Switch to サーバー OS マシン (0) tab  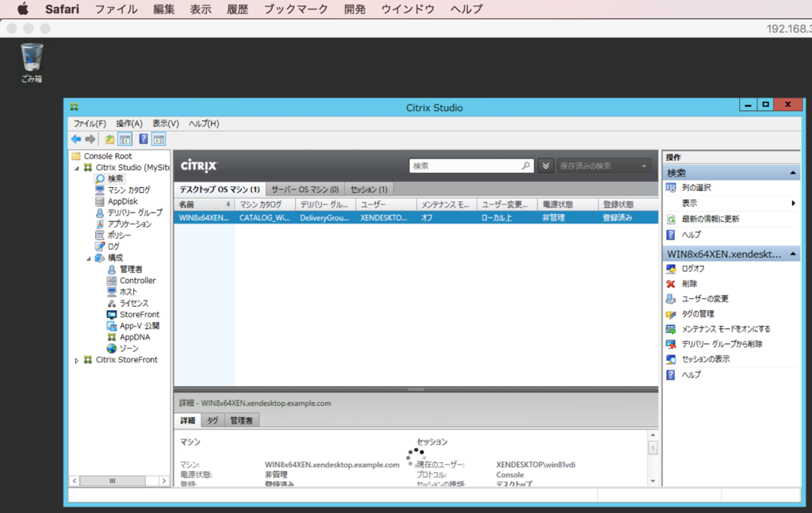(x=305, y=190)
